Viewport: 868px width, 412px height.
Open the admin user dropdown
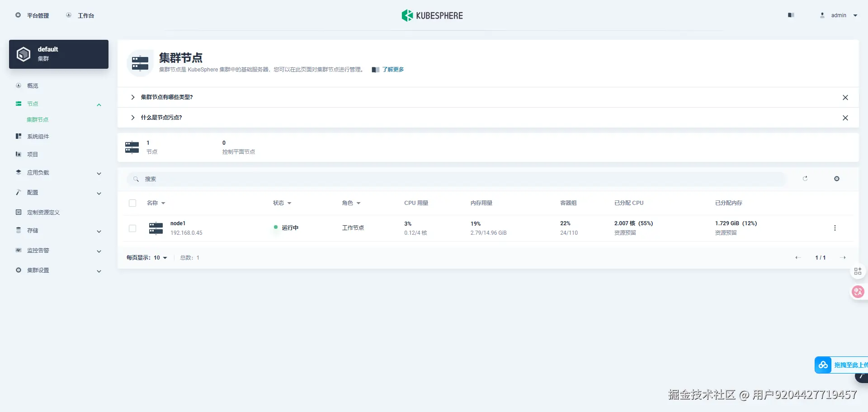839,15
